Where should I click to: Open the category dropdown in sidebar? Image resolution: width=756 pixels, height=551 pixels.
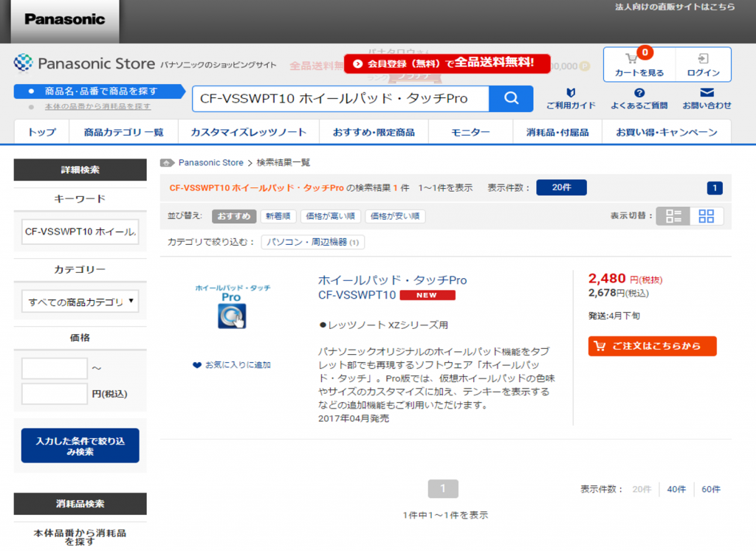[80, 301]
